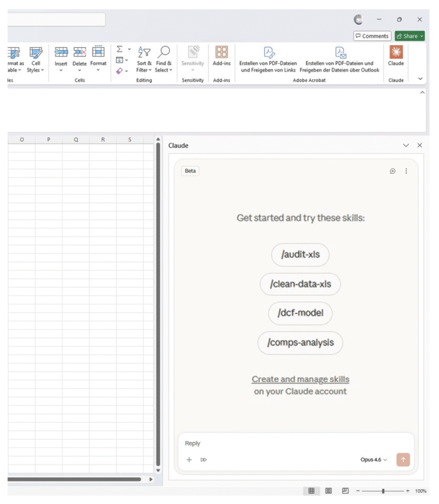Click the plus attach icon in reply box
Viewport: 439px width, 504px height.
tap(189, 460)
